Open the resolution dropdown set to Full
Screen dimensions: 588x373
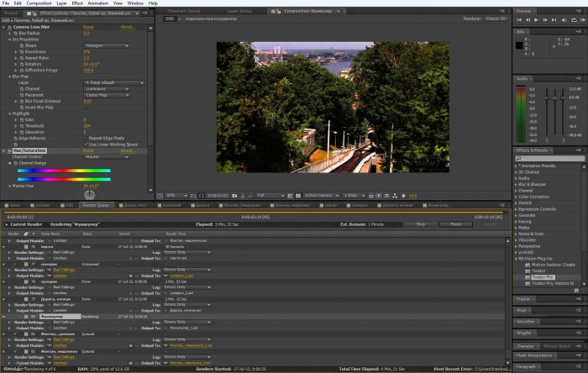tap(270, 196)
